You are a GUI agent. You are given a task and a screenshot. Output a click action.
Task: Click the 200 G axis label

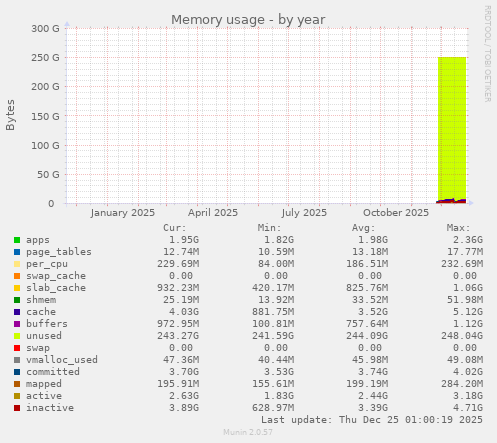pos(45,87)
